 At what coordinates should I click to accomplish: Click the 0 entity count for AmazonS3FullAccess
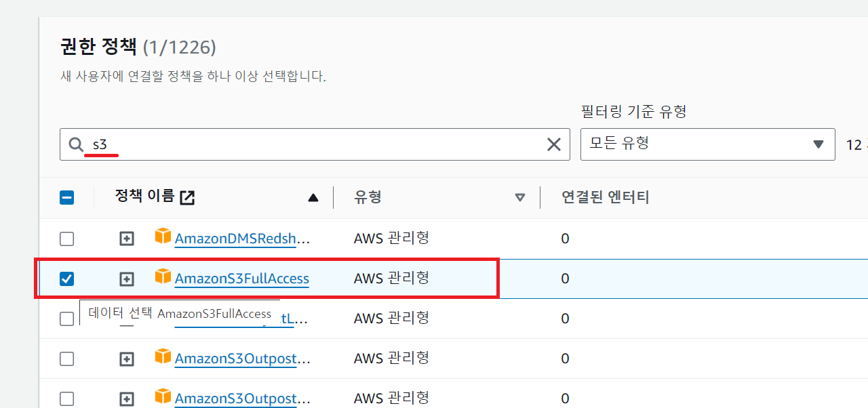pos(565,279)
